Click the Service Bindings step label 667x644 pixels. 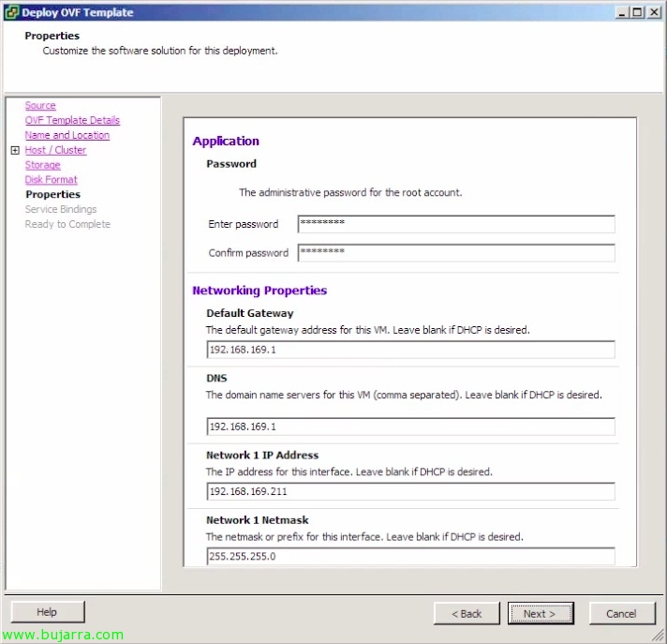[61, 209]
